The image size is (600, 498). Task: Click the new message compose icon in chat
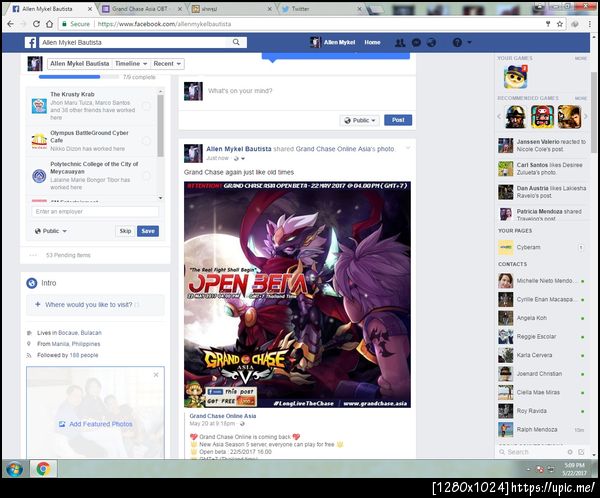pos(581,452)
